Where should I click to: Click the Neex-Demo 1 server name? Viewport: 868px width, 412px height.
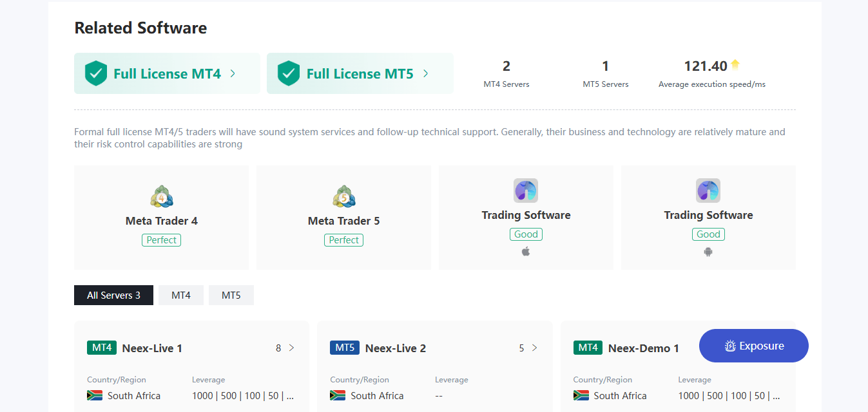tap(644, 348)
